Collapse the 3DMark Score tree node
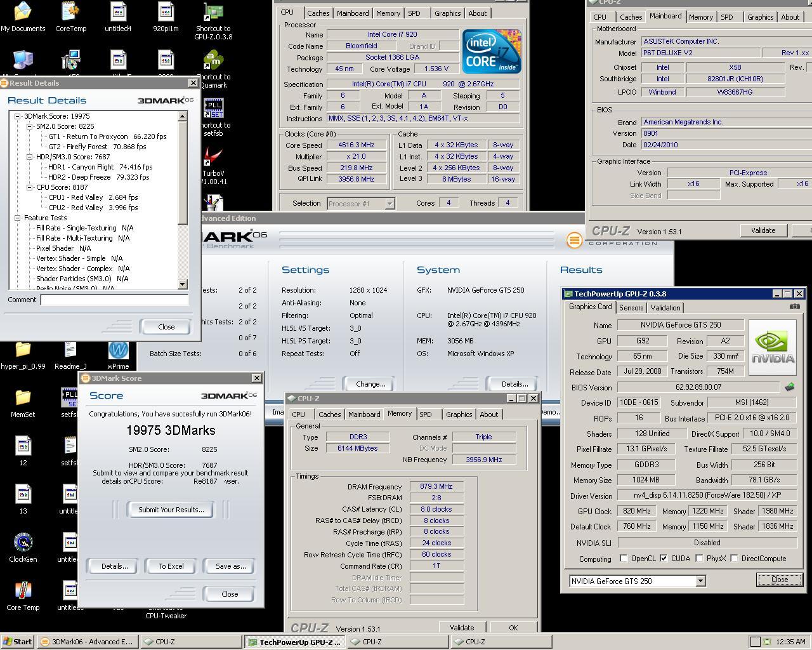Image resolution: width=812 pixels, height=650 pixels. click(x=18, y=116)
